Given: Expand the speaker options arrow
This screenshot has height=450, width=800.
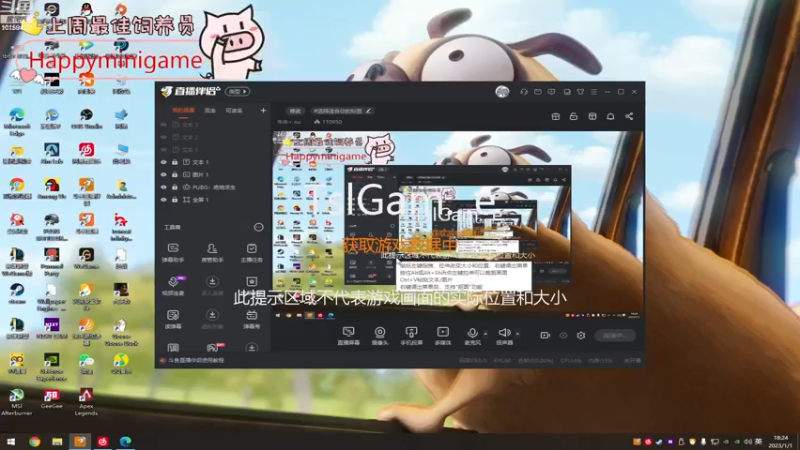Looking at the screenshot, I should [517, 334].
